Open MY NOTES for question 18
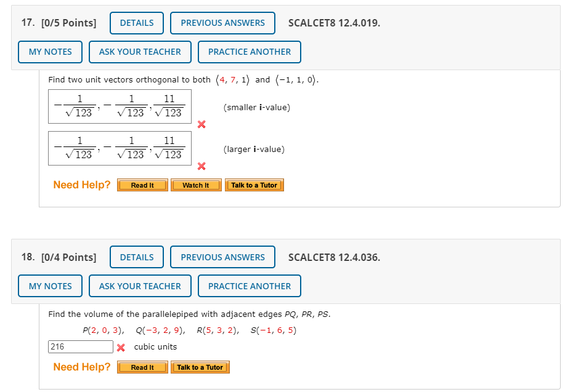Image resolution: width=565 pixels, height=392 pixels. pyautogui.click(x=49, y=286)
